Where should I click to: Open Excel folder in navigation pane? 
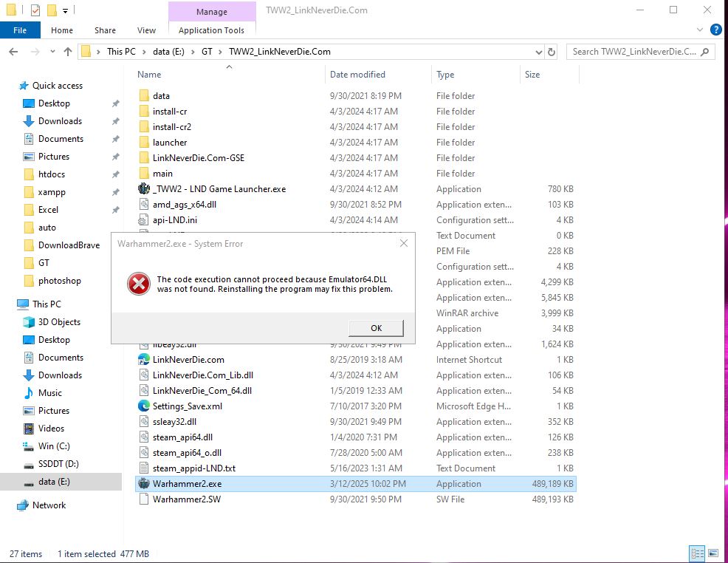(48, 210)
